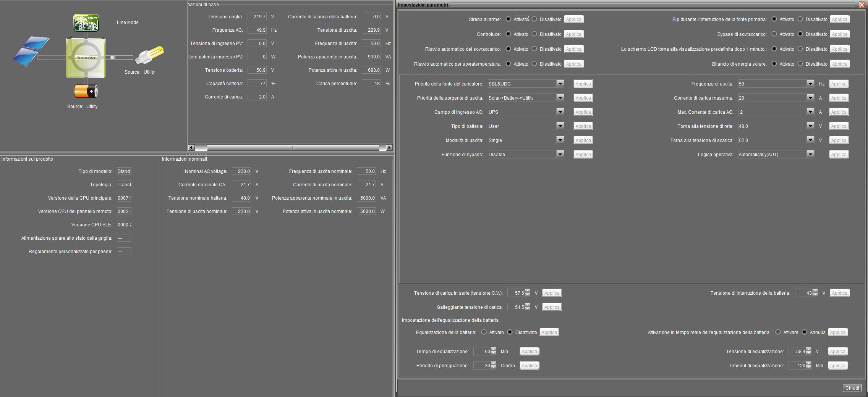Open Funzione di bypass dropdown

[560, 154]
